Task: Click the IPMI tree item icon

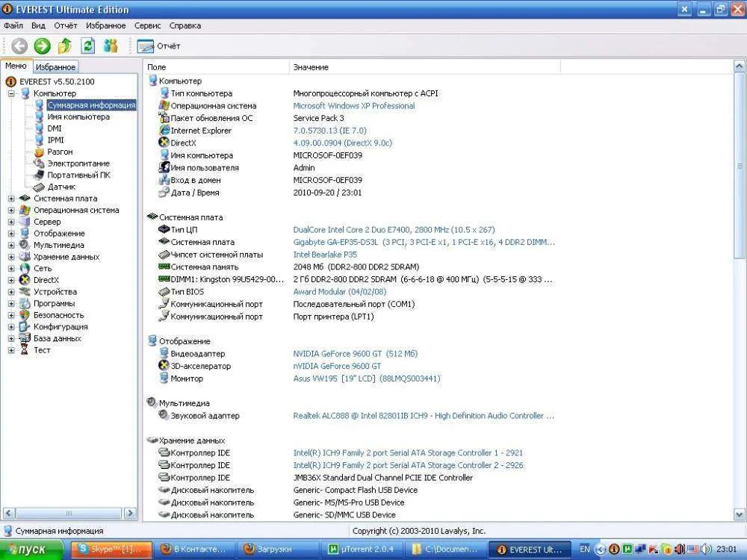Action: tap(39, 140)
